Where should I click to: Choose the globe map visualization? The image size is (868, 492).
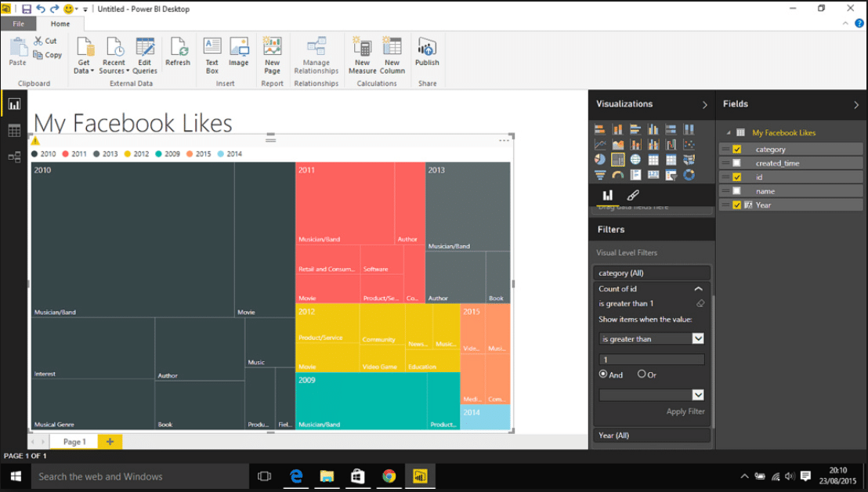[635, 159]
